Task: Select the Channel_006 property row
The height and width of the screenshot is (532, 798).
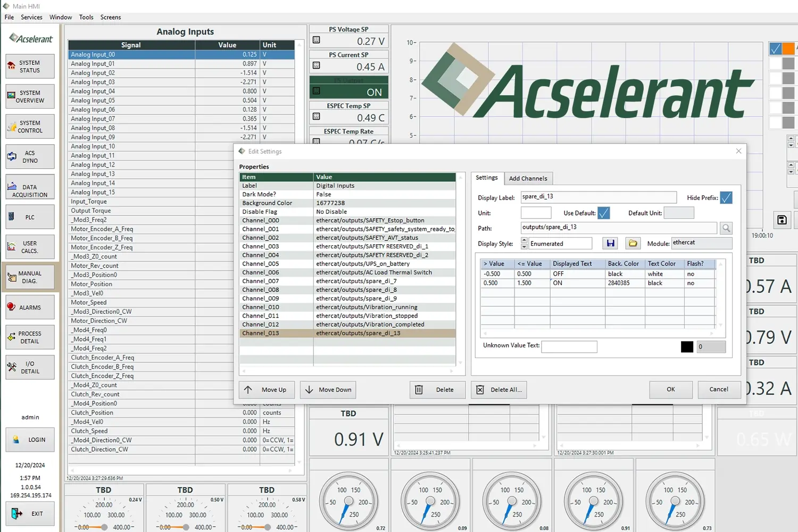Action: (x=347, y=272)
